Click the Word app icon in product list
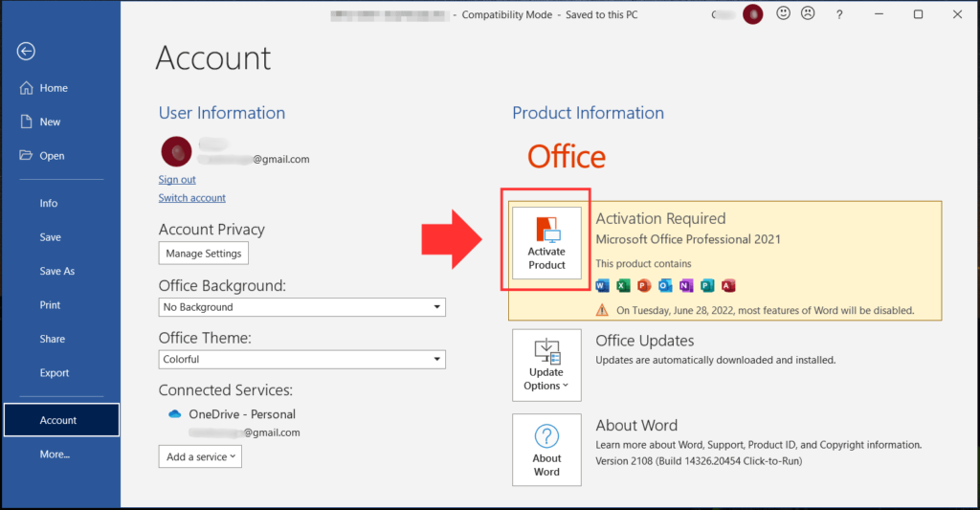 tap(602, 286)
